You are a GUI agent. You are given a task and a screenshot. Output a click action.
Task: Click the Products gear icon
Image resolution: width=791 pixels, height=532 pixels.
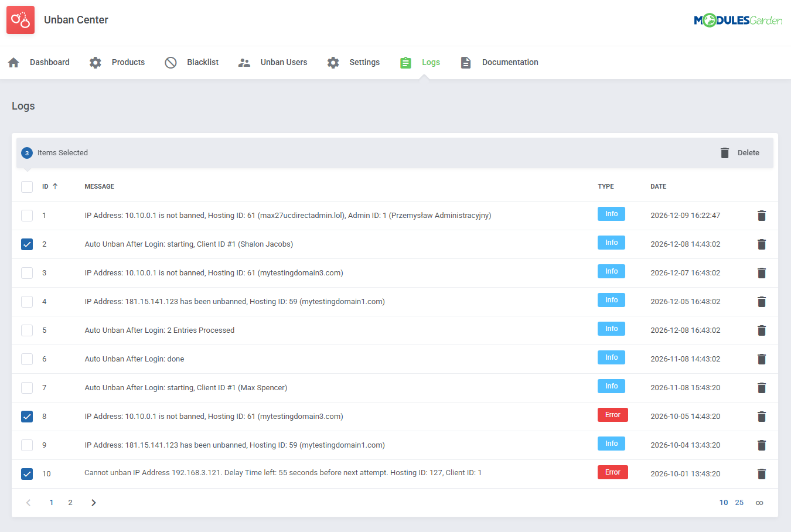95,62
